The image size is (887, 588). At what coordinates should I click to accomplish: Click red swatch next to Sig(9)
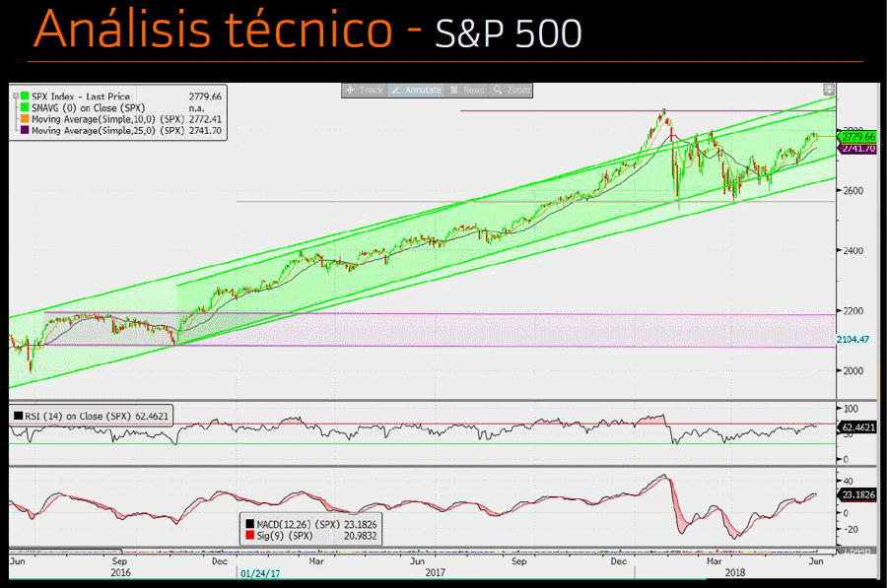pos(250,535)
